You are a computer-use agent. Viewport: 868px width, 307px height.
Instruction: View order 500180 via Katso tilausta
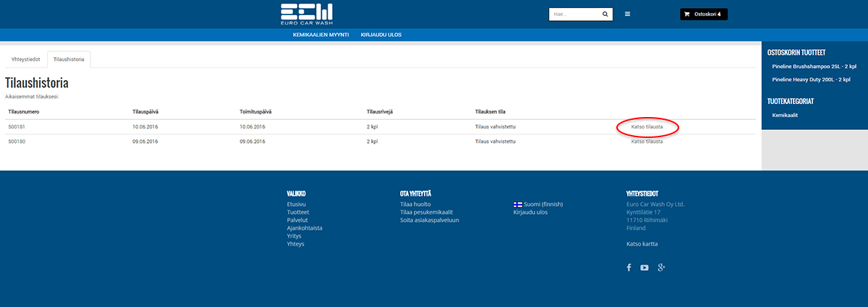point(647,142)
